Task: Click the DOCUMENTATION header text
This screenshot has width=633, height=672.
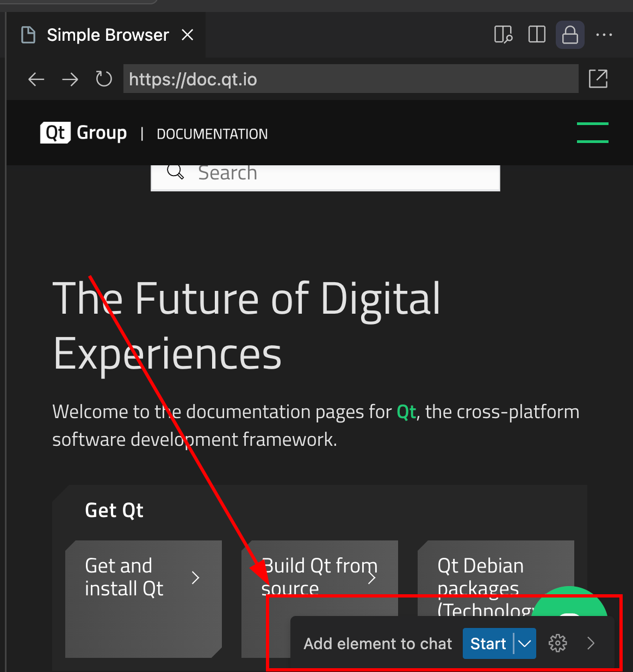Action: 212,134
